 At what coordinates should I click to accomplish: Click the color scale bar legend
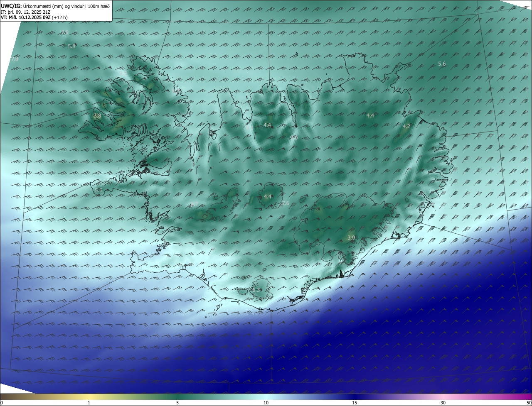pos(266,396)
